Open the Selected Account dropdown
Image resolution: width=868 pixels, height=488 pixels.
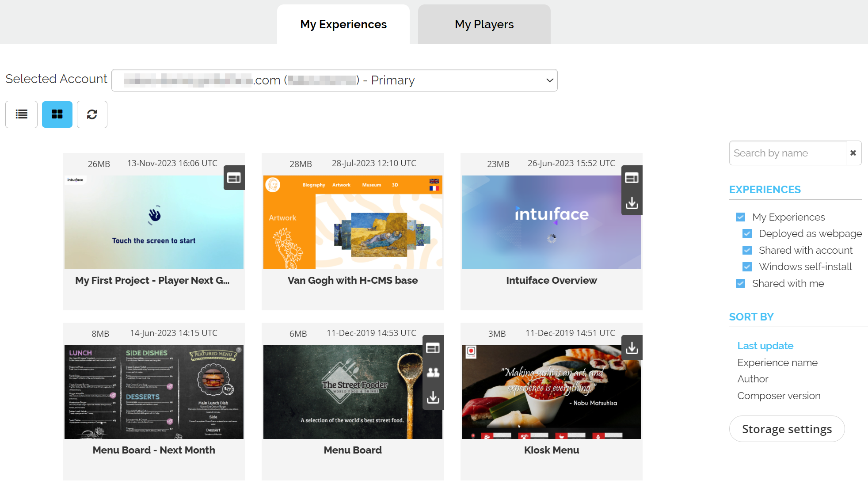334,80
